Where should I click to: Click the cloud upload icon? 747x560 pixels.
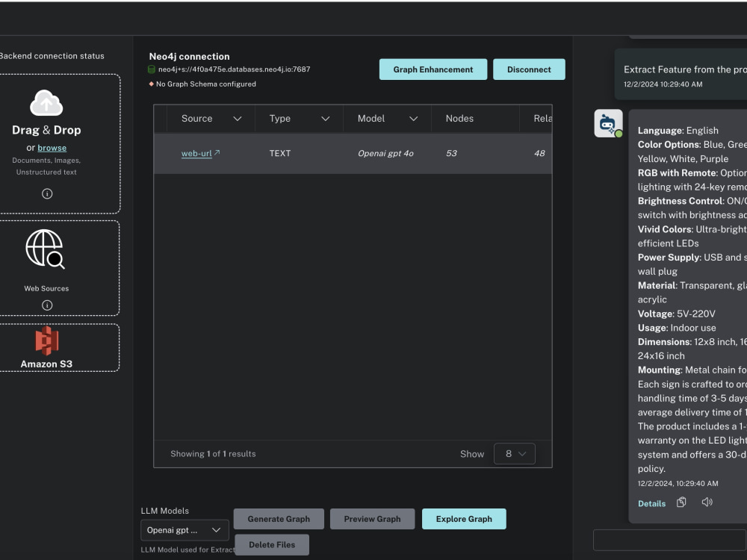point(46,103)
